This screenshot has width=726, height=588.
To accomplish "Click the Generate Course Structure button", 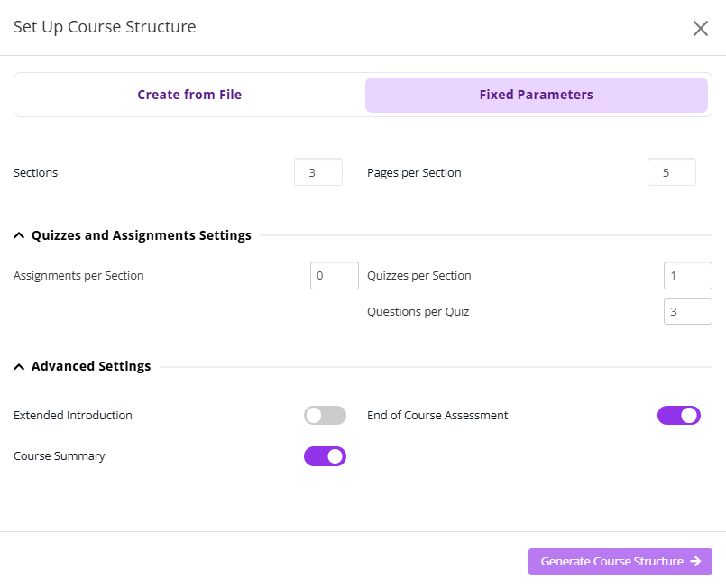I will pos(612,562).
